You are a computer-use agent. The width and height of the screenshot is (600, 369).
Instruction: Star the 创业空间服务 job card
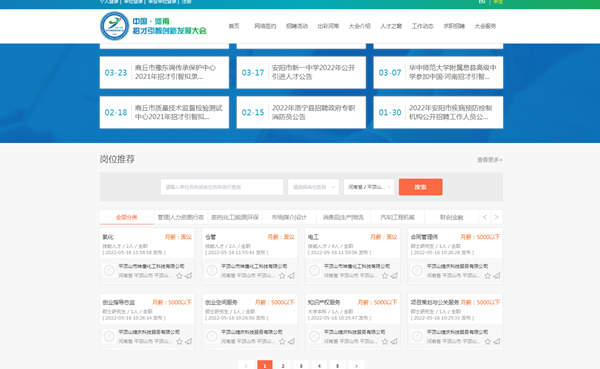282,341
